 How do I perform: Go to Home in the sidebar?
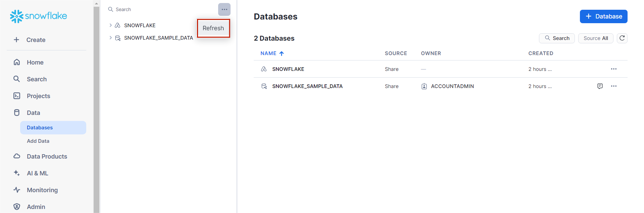click(35, 62)
